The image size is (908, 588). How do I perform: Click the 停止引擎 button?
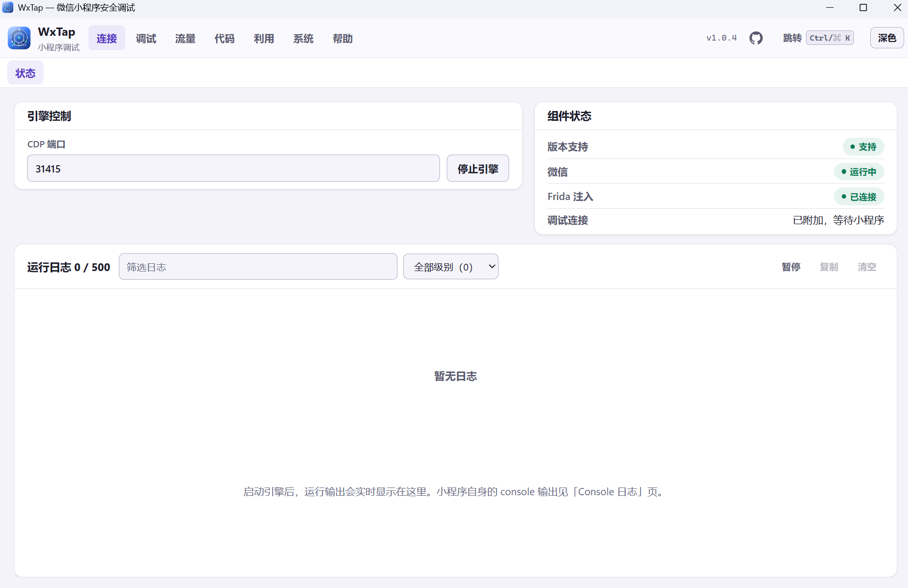click(x=478, y=169)
